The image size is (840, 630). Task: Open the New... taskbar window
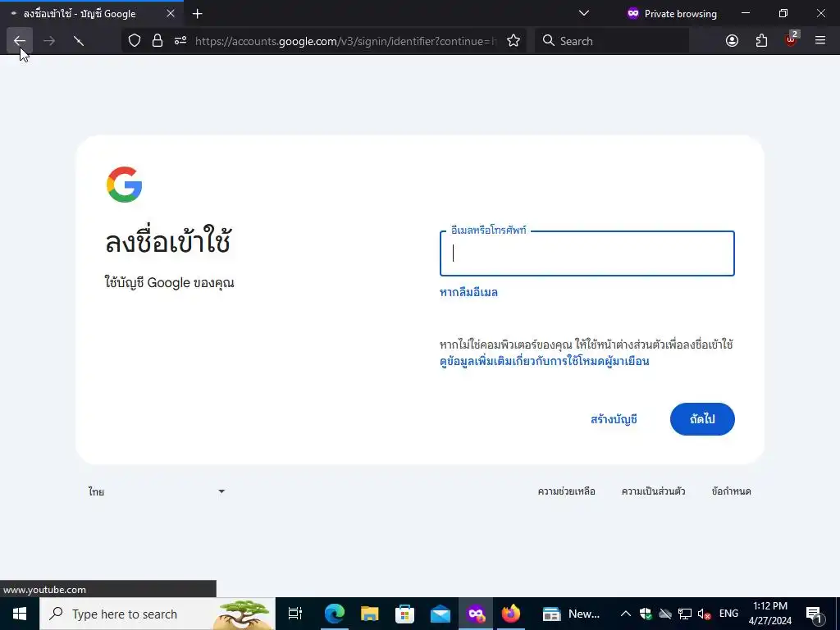click(x=571, y=614)
